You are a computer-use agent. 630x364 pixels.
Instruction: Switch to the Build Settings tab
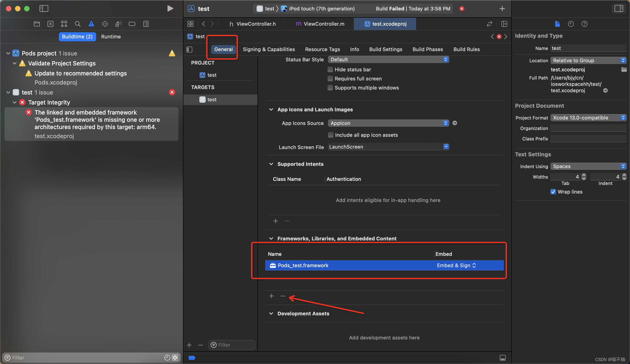385,49
